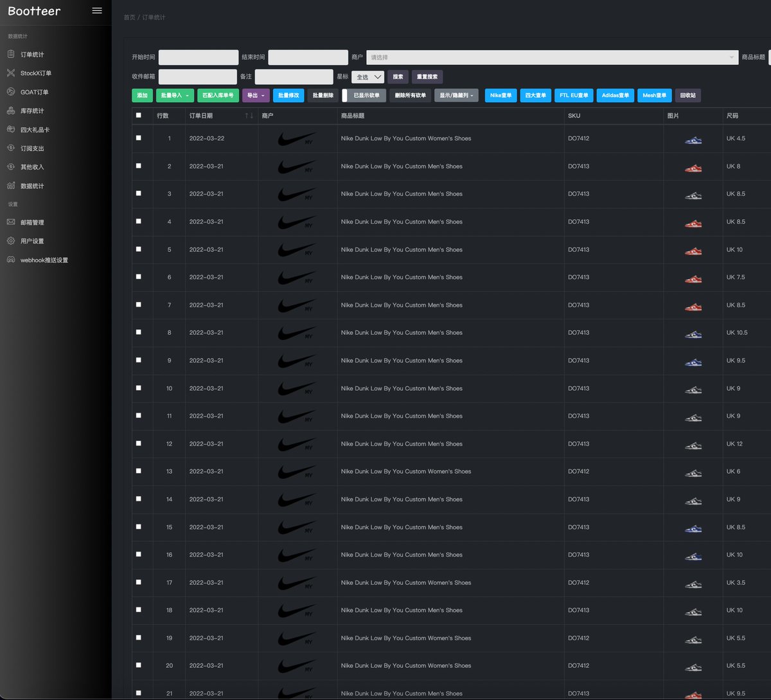The width and height of the screenshot is (771, 700).
Task: Click the 匹配入库单号 button
Action: pyautogui.click(x=218, y=95)
